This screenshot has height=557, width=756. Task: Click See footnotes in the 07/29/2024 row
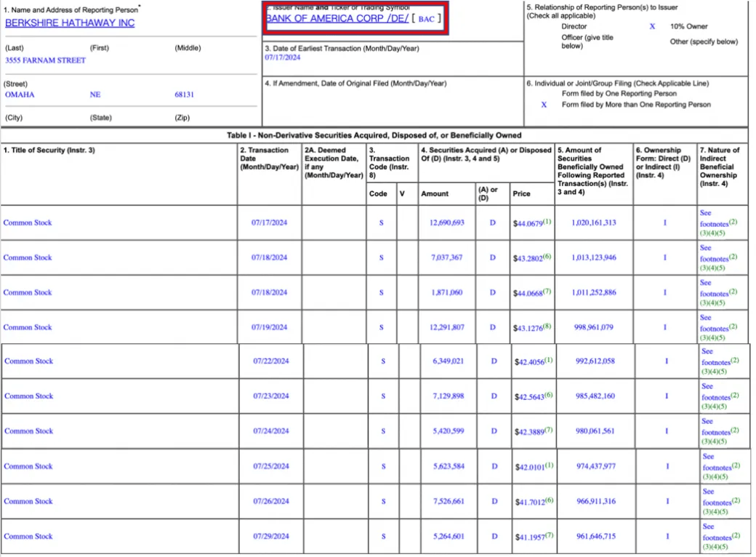(716, 537)
